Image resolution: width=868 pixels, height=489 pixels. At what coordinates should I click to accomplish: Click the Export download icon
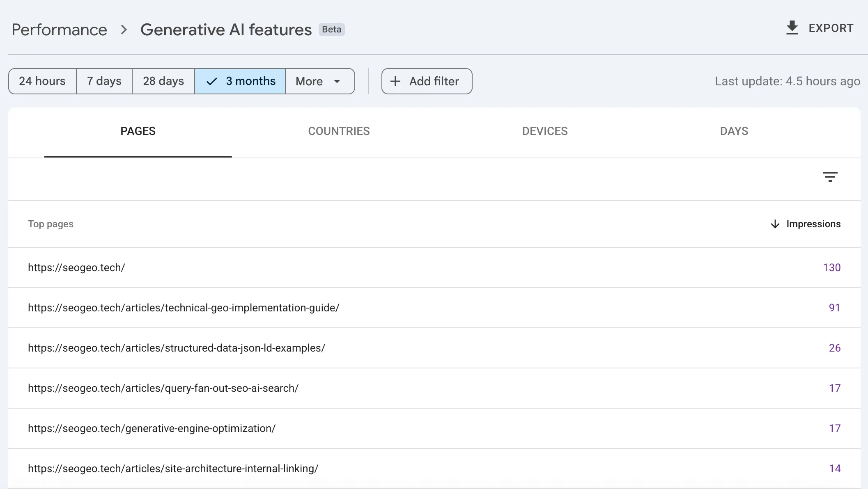792,28
